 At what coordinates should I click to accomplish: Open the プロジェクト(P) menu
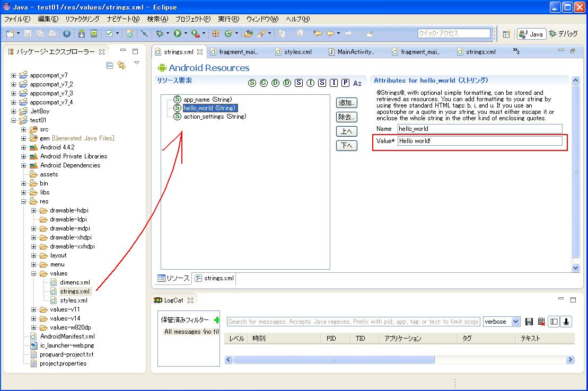(x=193, y=19)
